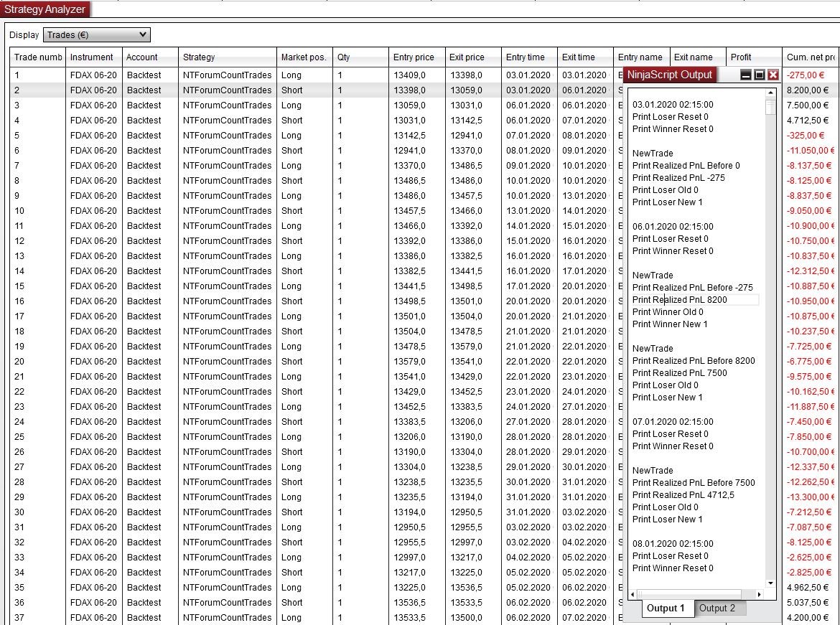
Task: Click the Entry name column header
Action: point(641,57)
